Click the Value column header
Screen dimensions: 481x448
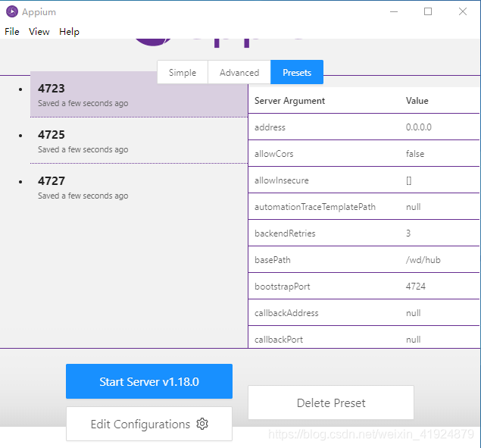click(417, 101)
